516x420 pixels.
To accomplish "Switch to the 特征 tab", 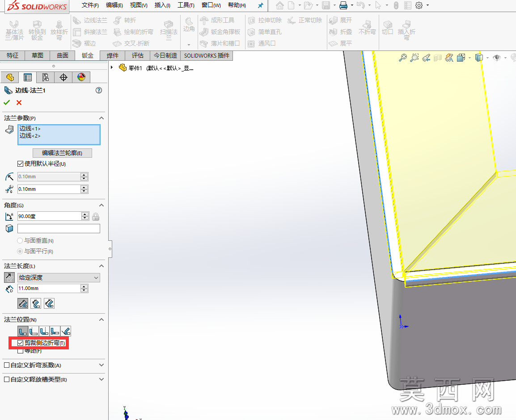I will 13,55.
